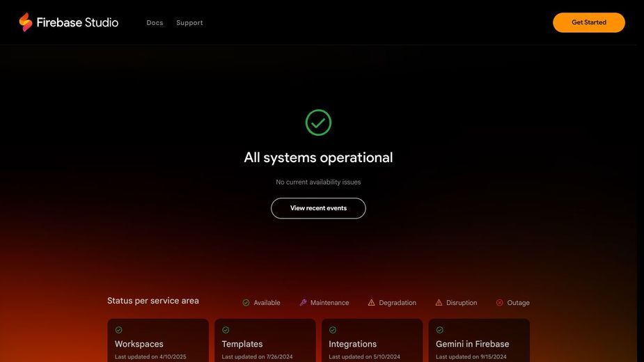Click the Available legend check icon
Image resolution: width=644 pixels, height=362 pixels.
click(246, 303)
